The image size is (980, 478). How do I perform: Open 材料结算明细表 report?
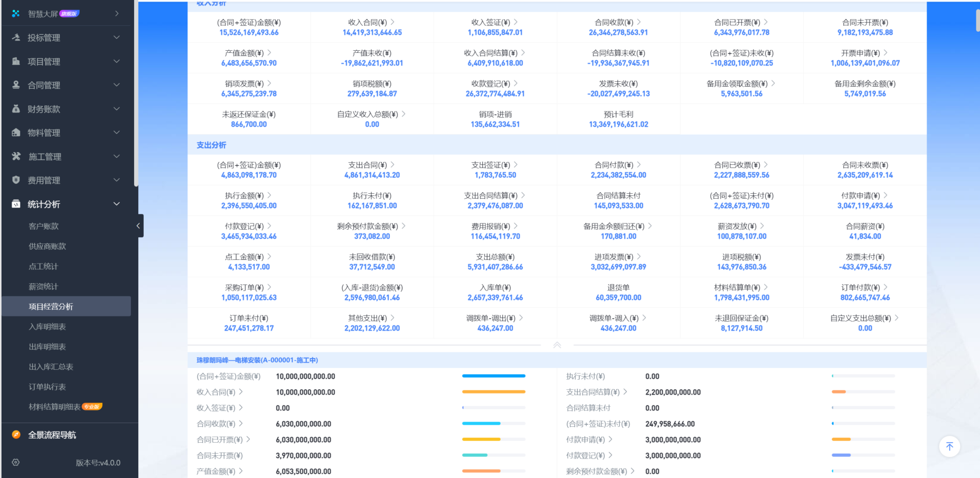[55, 407]
